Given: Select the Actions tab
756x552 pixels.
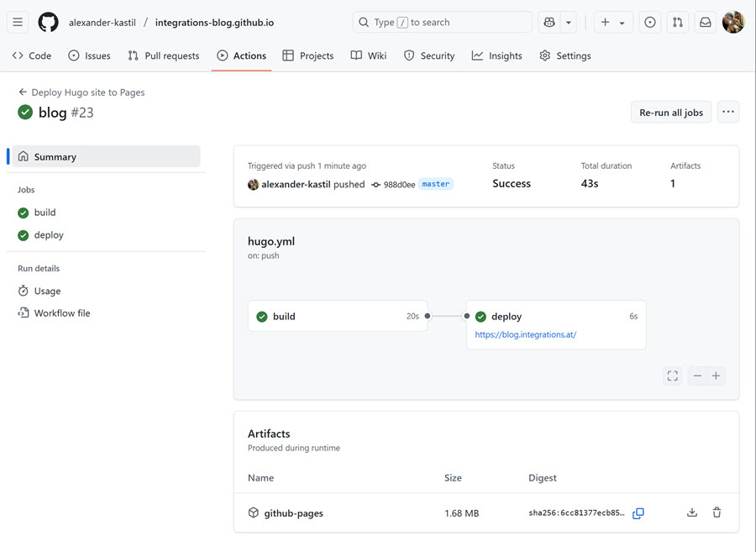Looking at the screenshot, I should click(242, 56).
